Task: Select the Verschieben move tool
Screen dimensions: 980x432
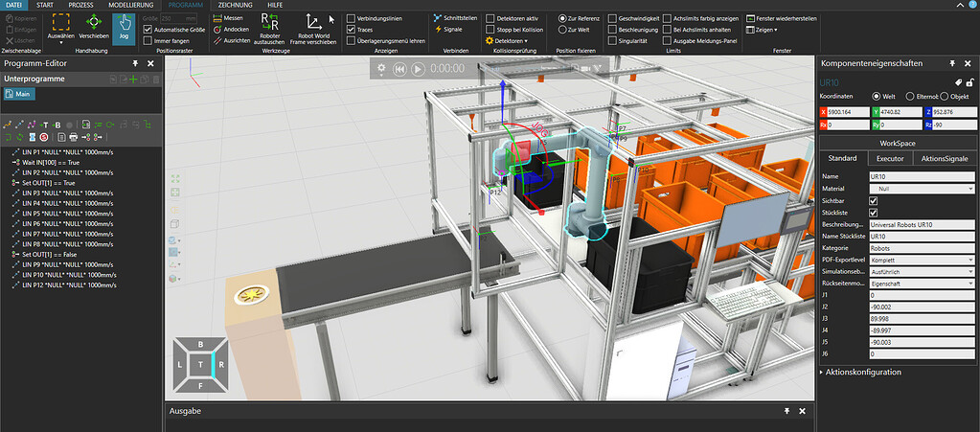Action: pos(93,27)
